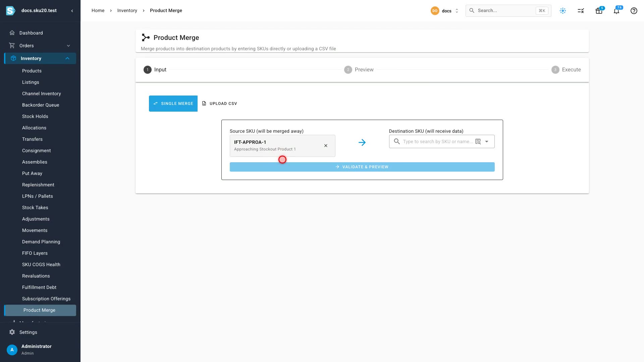644x362 pixels.
Task: Open the gift box updates icon
Action: pyautogui.click(x=599, y=11)
